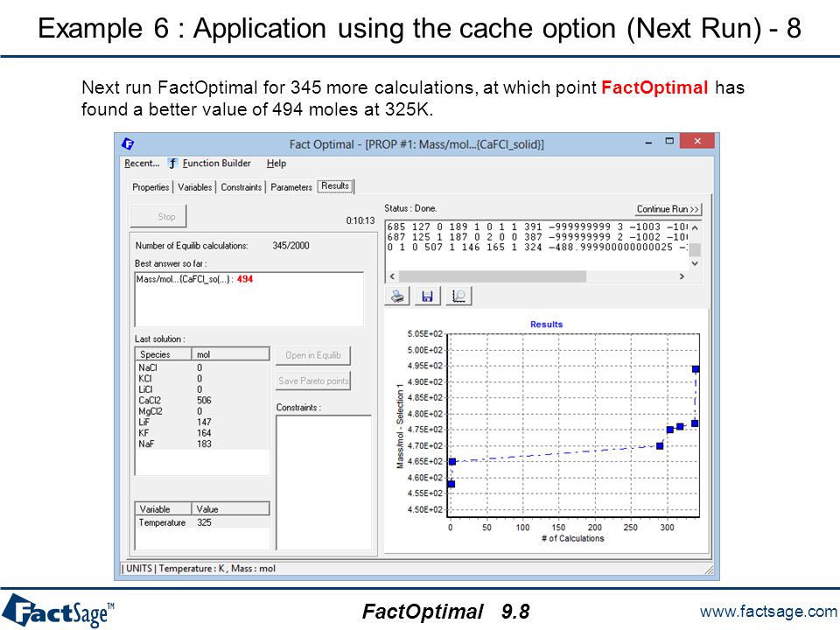The image size is (840, 630).
Task: Click the Species column header
Action: point(164,354)
